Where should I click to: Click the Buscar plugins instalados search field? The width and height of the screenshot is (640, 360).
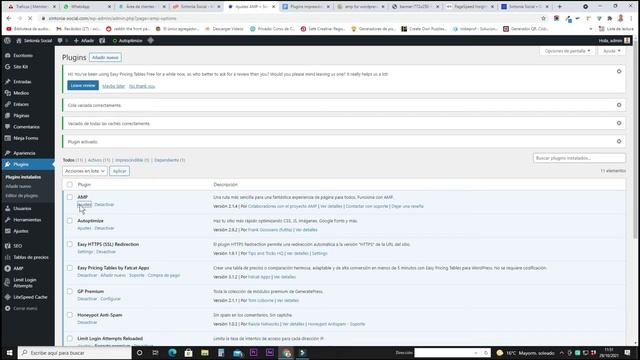[x=579, y=158]
